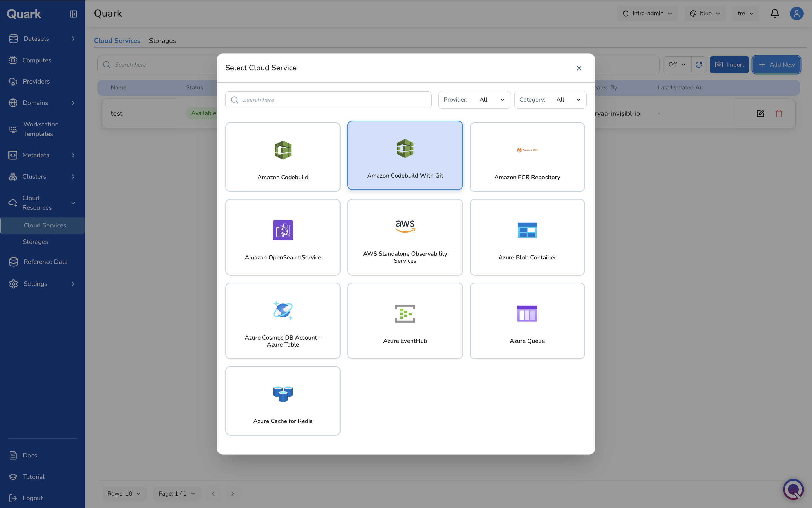Image resolution: width=812 pixels, height=508 pixels.
Task: Expand the Metadata menu chevron
Action: click(x=73, y=155)
